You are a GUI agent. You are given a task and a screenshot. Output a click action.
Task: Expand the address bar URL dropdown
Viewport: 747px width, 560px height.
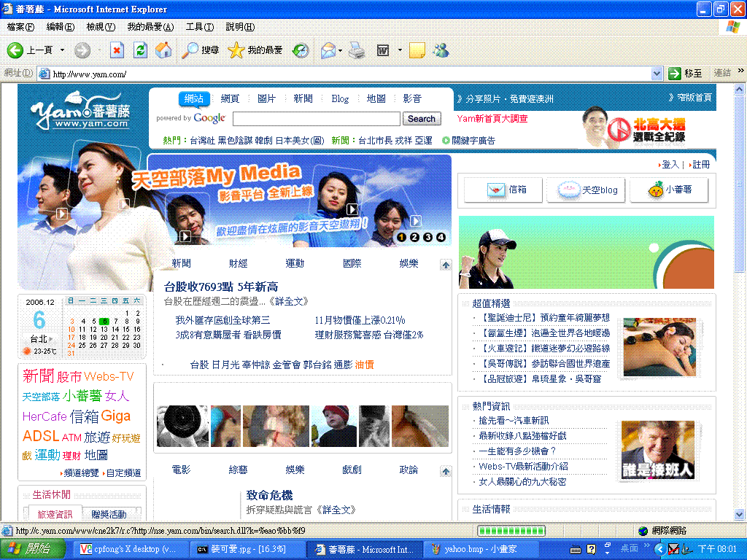(x=657, y=74)
